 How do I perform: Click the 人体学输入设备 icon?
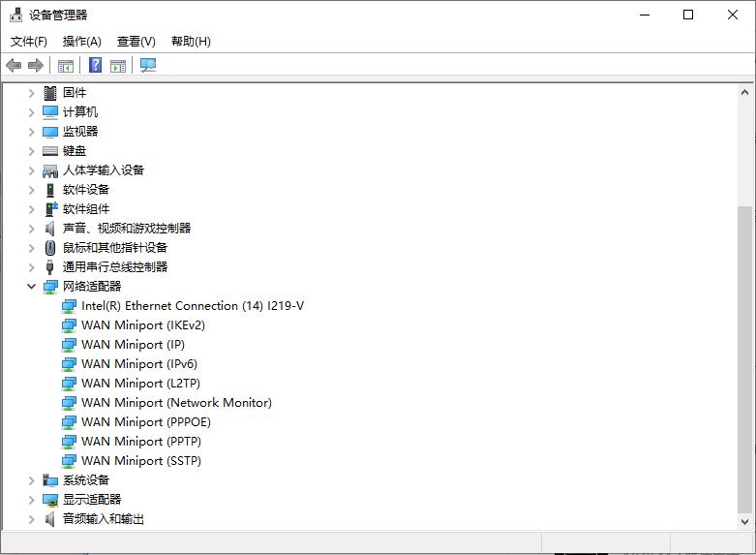(50, 170)
